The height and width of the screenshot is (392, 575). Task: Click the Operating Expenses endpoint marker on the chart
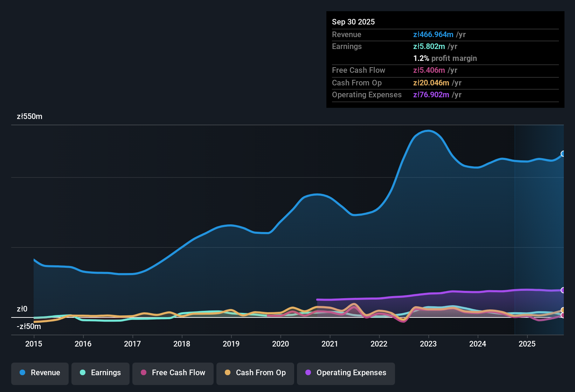tap(563, 290)
